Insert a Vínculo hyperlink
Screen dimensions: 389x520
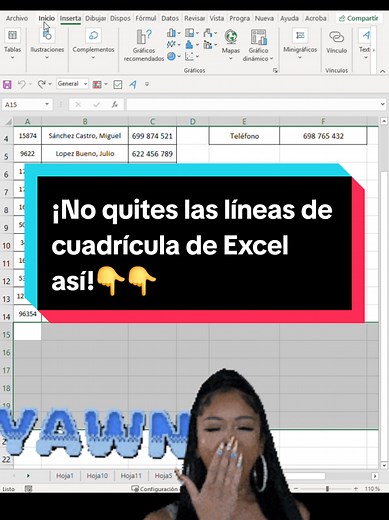(x=337, y=42)
